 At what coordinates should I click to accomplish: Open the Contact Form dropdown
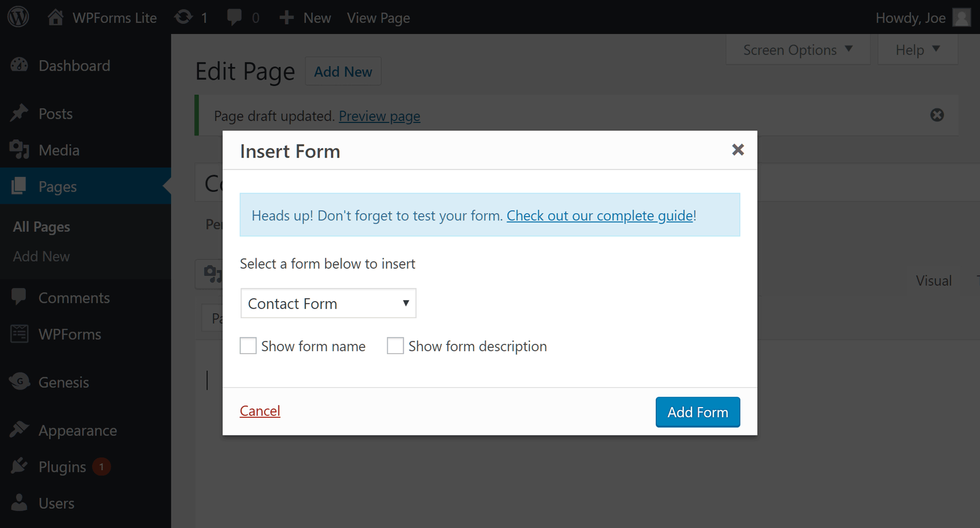coord(328,303)
